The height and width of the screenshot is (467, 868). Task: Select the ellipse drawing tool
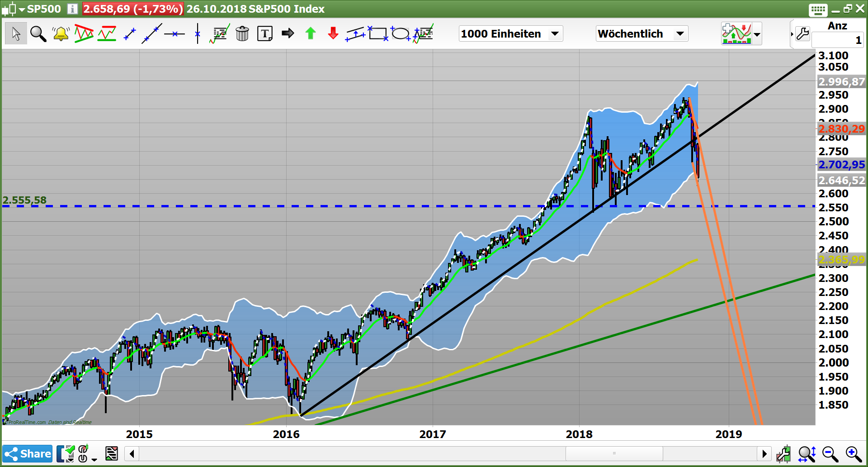(x=401, y=33)
